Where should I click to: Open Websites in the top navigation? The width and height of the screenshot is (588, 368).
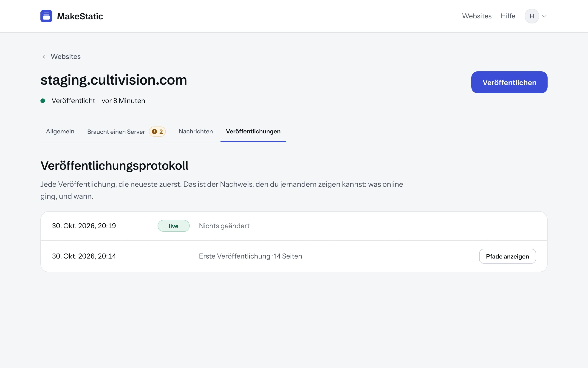click(477, 16)
